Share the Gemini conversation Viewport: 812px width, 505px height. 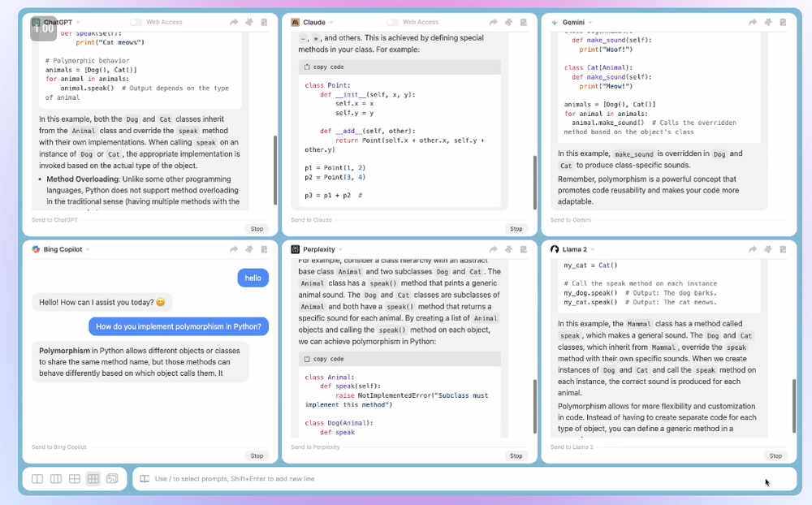click(x=753, y=22)
